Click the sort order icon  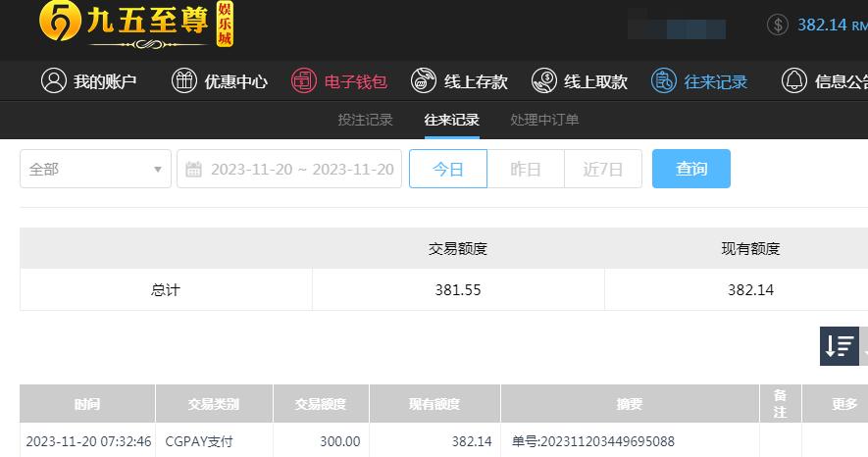coord(840,346)
